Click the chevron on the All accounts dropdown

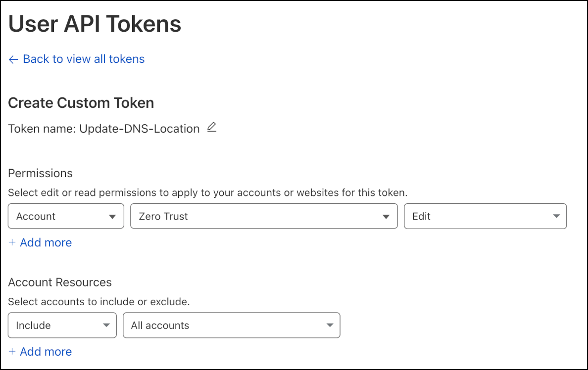[330, 325]
